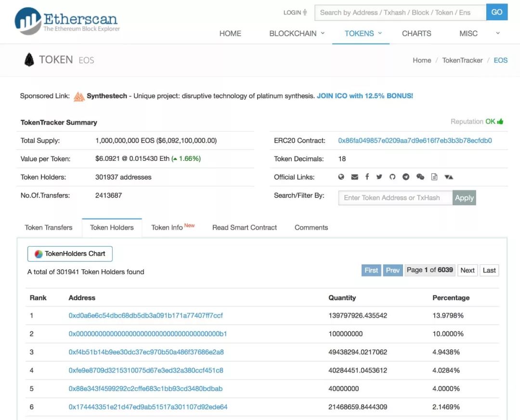The image size is (520, 420).
Task: Open rank 5 holder address 0x88e343f4...
Action: (145, 389)
